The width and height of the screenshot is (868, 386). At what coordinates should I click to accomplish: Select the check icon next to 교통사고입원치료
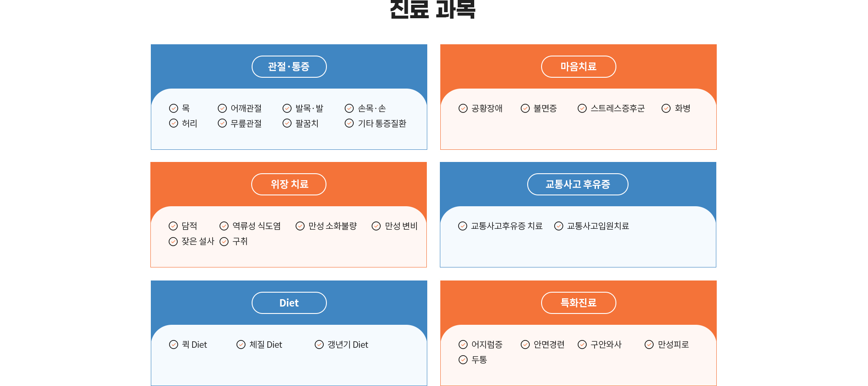[559, 226]
